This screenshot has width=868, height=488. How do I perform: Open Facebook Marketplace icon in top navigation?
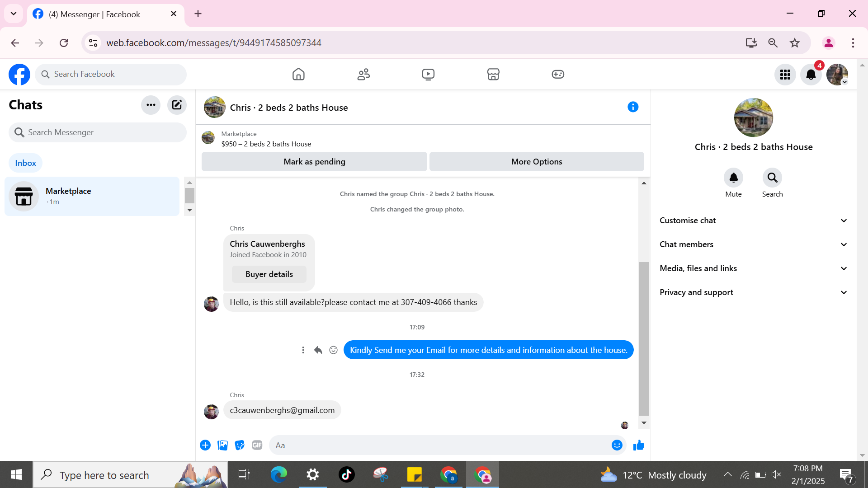click(493, 74)
